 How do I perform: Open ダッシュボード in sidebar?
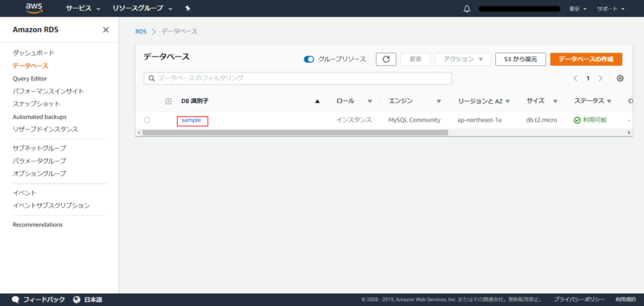tap(33, 52)
